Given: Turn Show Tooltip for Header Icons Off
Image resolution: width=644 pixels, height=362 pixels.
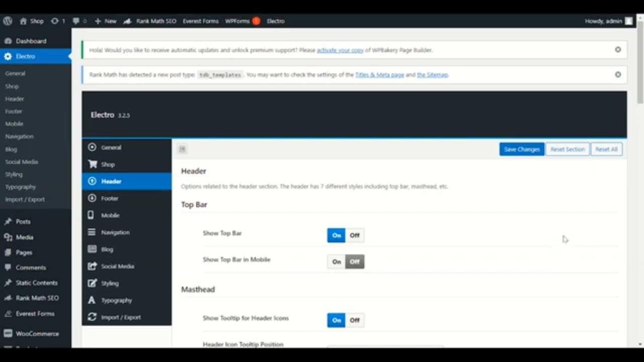Looking at the screenshot, I should 355,320.
